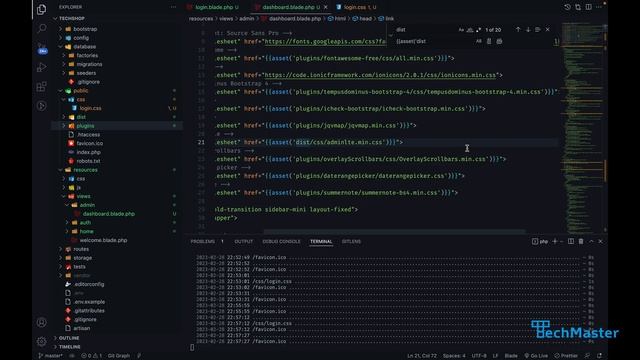Toggle Find in Selection icon
The width and height of the screenshot is (640, 360).
(x=538, y=29)
